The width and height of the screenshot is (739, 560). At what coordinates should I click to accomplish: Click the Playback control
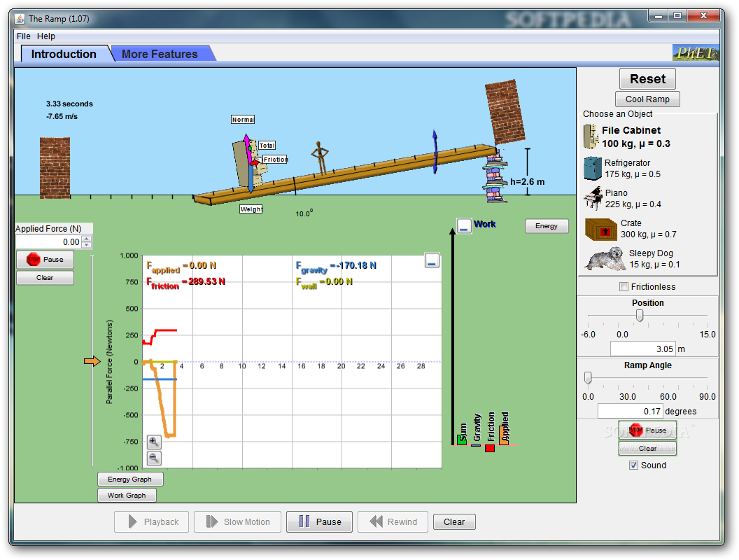151,521
